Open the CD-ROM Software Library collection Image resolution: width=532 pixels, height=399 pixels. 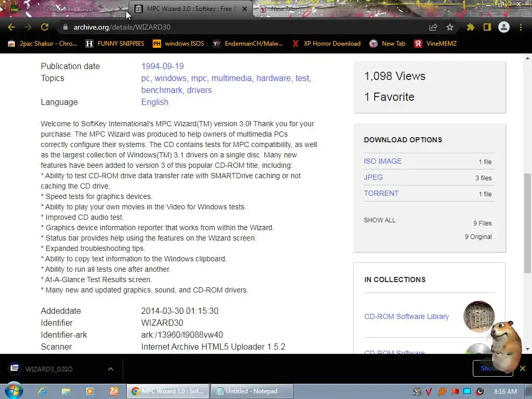pyautogui.click(x=406, y=316)
